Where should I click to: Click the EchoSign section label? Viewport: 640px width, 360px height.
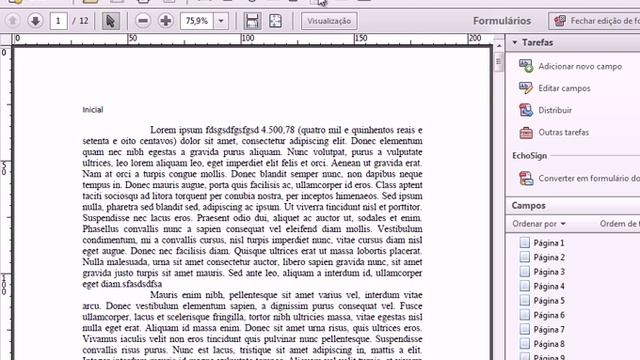(529, 156)
